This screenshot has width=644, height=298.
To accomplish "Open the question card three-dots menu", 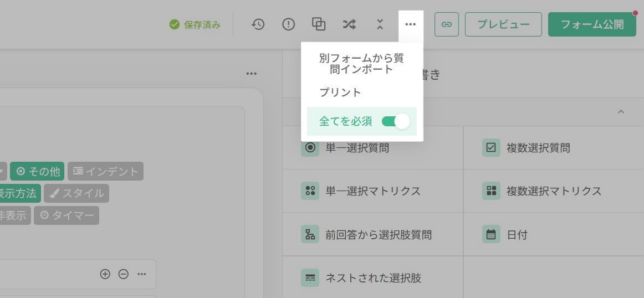I will 252,74.
